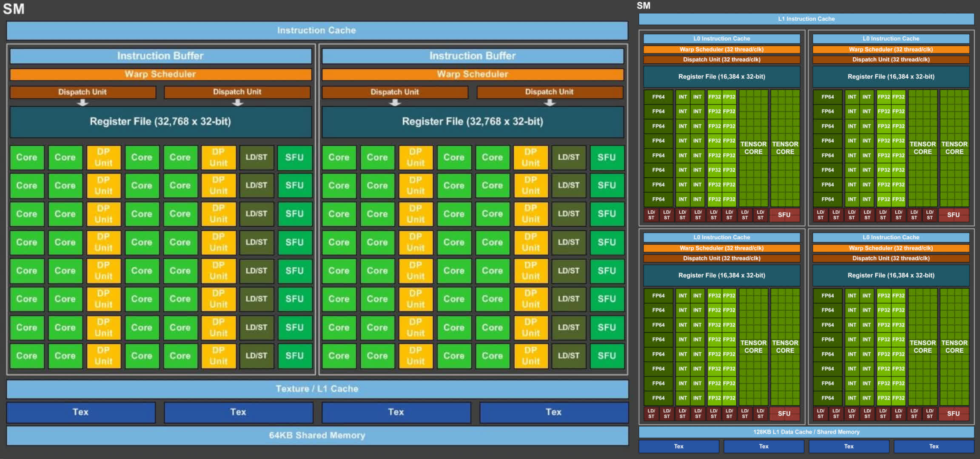Select top-right Warp Scheduler (32 thread/clk) bar

891,49
